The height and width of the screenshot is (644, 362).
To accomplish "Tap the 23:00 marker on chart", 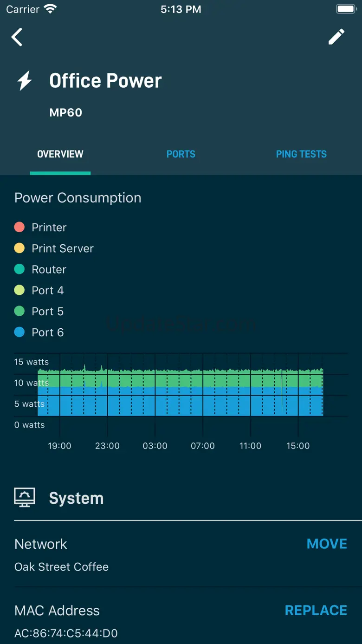I will tap(107, 446).
